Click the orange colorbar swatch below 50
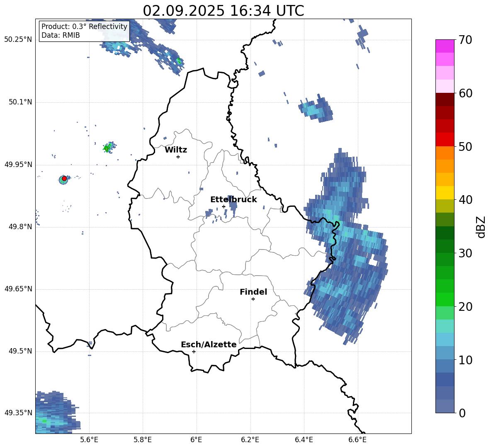 point(445,153)
